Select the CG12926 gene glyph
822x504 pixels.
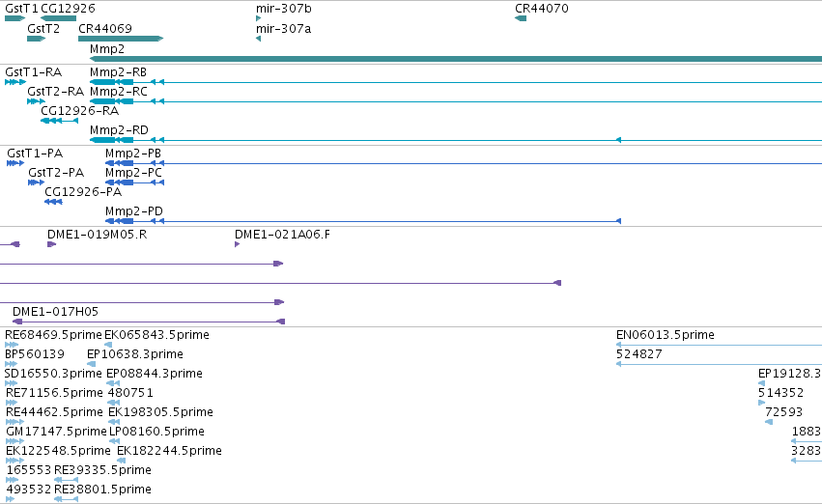pos(58,18)
